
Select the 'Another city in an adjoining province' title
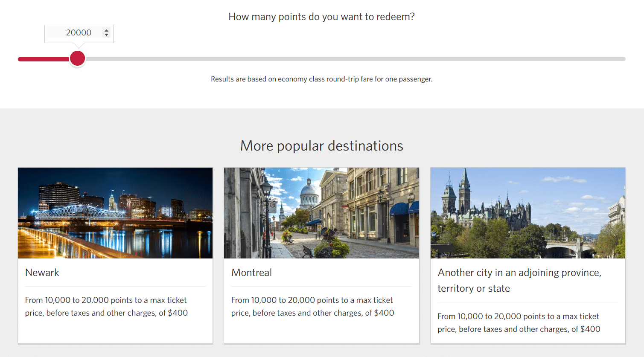click(x=519, y=280)
